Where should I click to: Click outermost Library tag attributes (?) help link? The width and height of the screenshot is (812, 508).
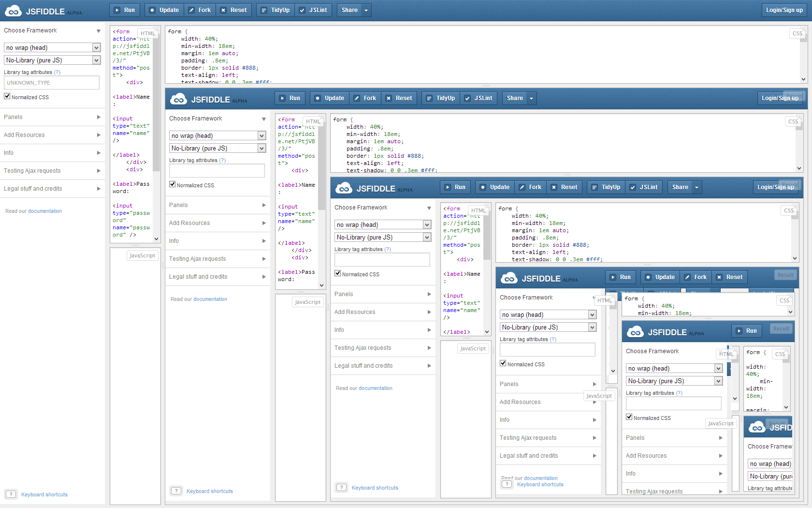point(57,73)
